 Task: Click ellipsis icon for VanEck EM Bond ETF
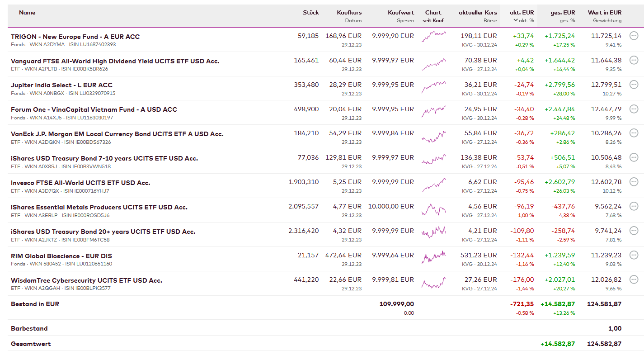634,133
